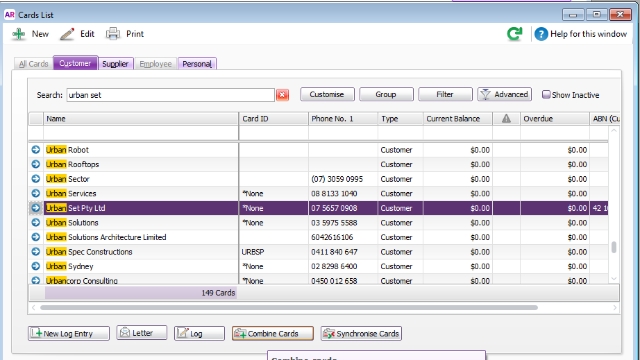Open arrow icon for Urban Sector
This screenshot has height=360, width=640.
[36, 179]
